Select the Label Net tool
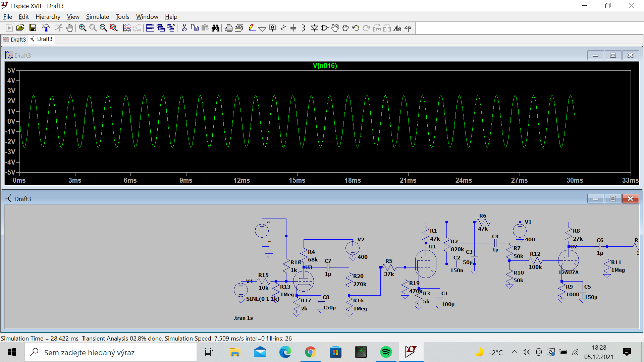 click(x=272, y=28)
